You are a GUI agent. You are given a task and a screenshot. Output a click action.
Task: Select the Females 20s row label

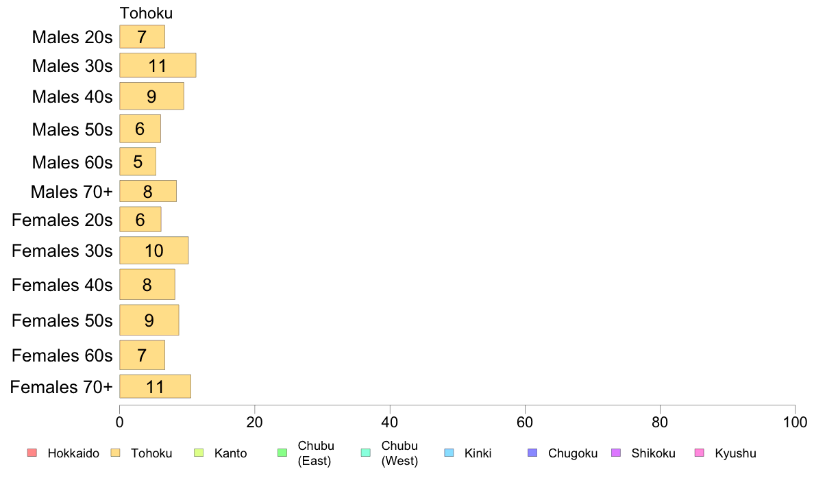pos(62,220)
